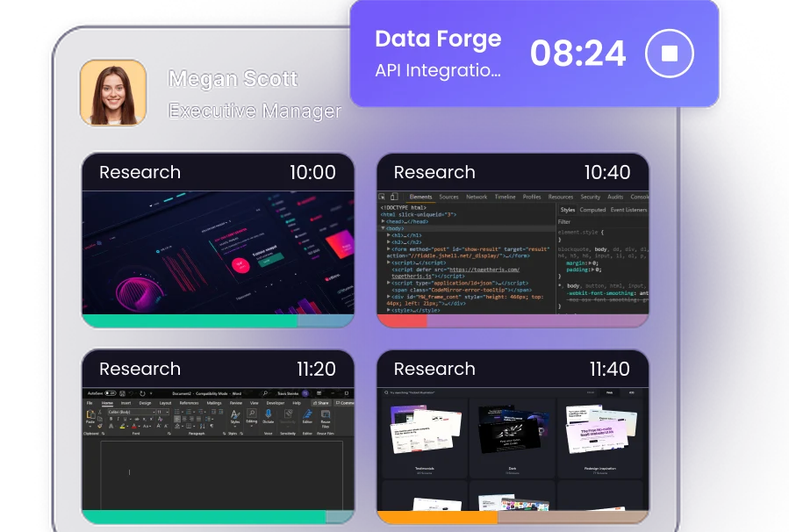Open the Redesign Inspiration collection in gallery
The height and width of the screenshot is (532, 789).
pyautogui.click(x=599, y=438)
